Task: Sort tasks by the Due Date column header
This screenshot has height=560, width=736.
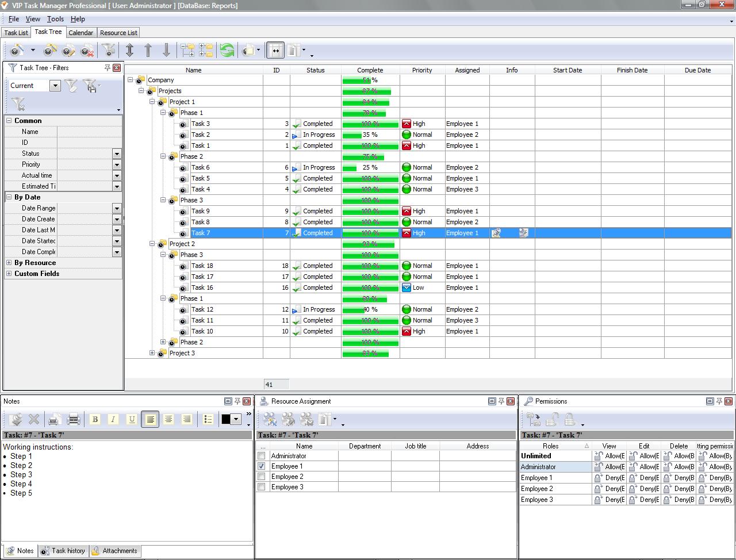Action: pos(697,70)
